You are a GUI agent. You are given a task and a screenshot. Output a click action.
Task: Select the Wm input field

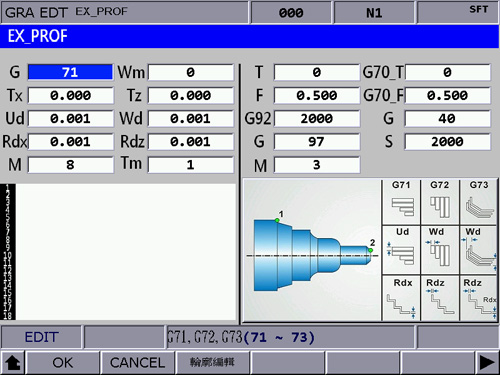click(191, 72)
